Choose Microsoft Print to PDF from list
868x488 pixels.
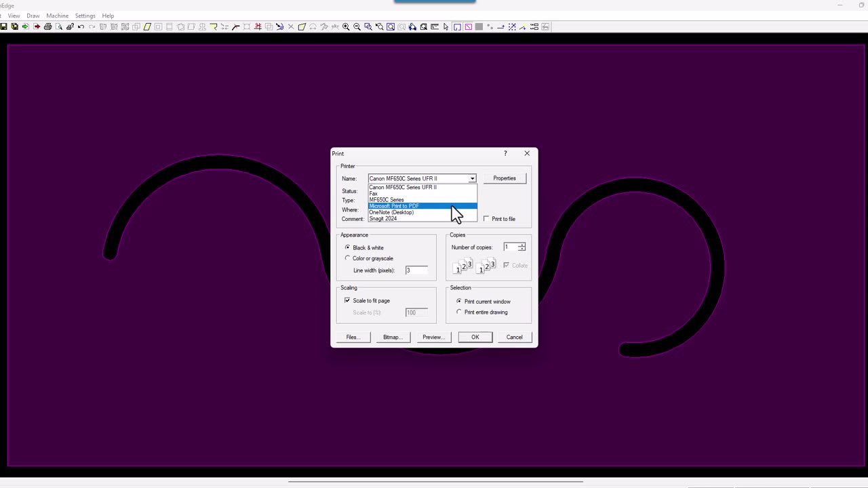click(x=422, y=206)
